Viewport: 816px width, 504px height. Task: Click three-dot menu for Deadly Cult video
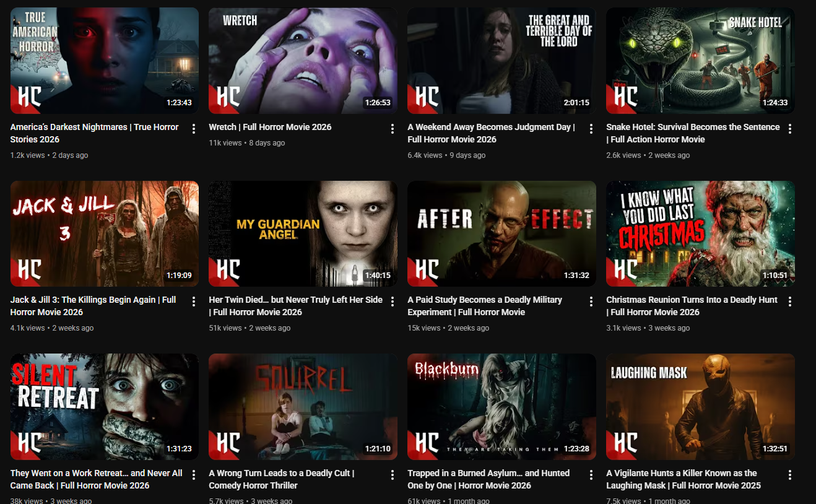click(393, 475)
